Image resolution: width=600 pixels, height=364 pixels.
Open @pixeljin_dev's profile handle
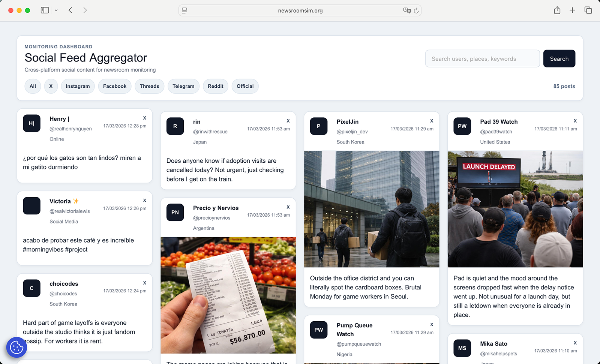pyautogui.click(x=352, y=132)
